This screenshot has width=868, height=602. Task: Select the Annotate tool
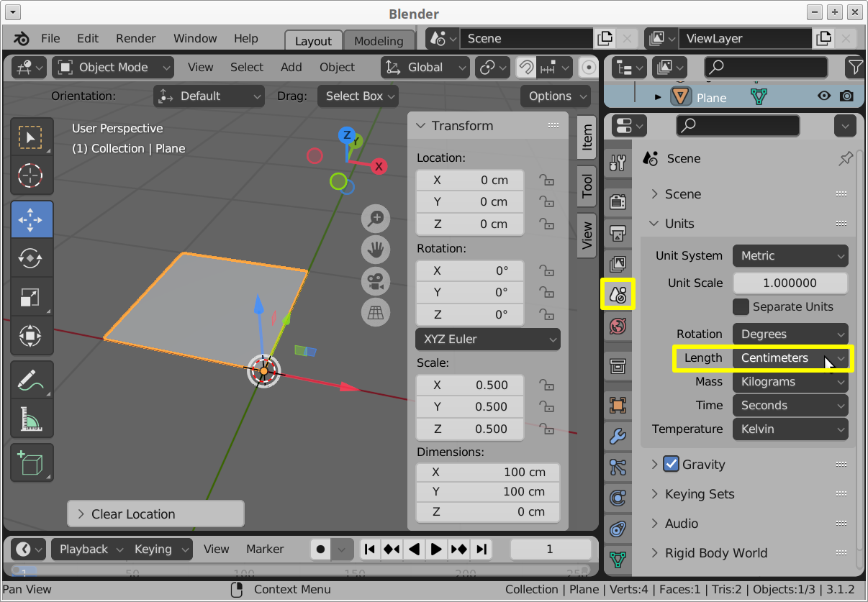tap(31, 380)
